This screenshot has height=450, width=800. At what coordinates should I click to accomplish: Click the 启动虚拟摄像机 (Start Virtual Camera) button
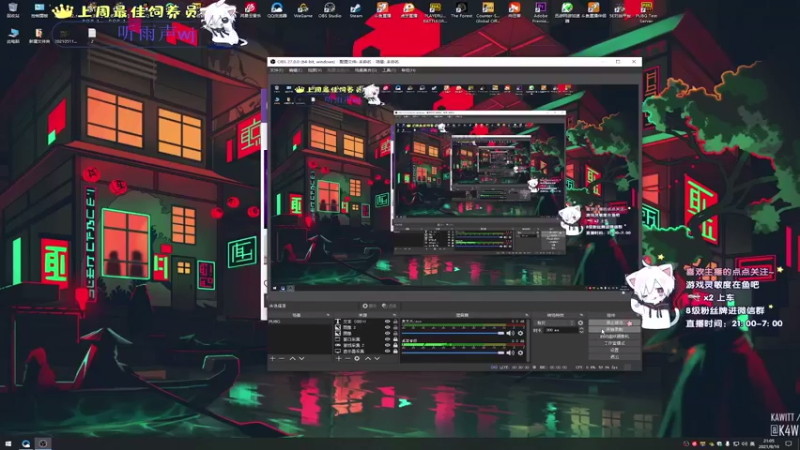(x=614, y=337)
